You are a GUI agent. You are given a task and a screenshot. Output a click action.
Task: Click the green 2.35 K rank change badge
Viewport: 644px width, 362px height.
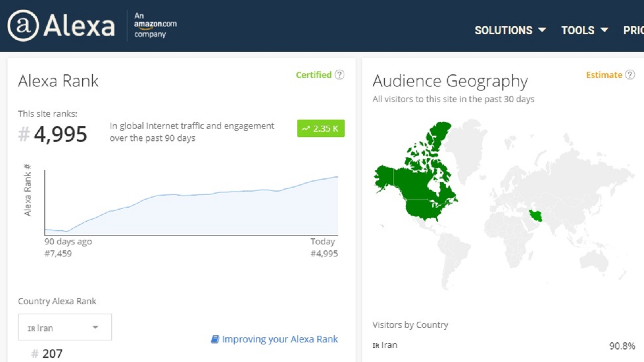320,129
